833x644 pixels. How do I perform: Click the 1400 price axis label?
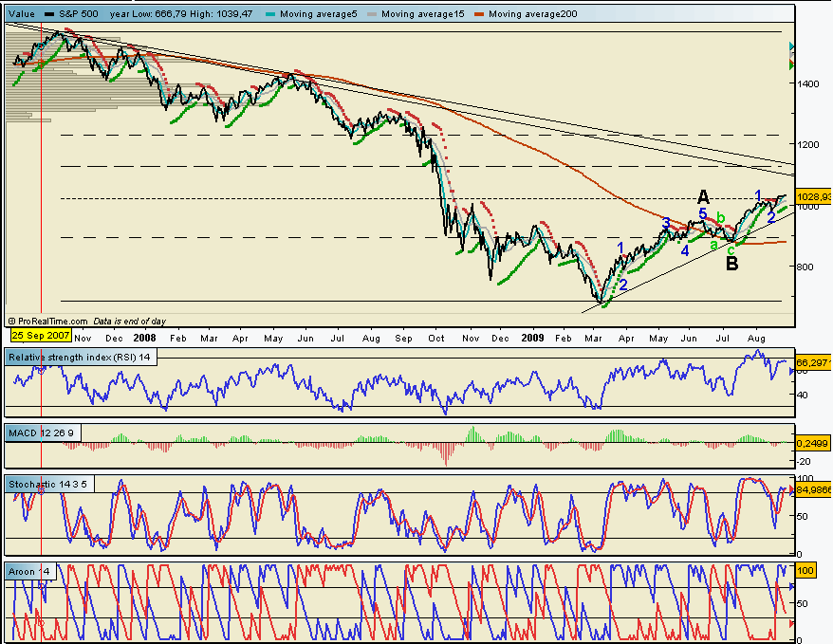(807, 83)
